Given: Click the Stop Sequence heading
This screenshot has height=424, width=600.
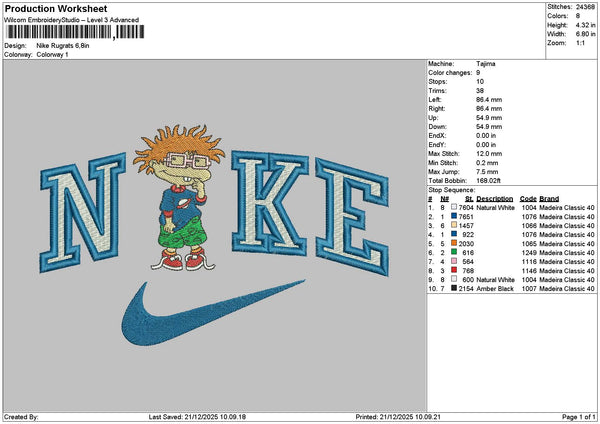Looking at the screenshot, I should click(452, 190).
